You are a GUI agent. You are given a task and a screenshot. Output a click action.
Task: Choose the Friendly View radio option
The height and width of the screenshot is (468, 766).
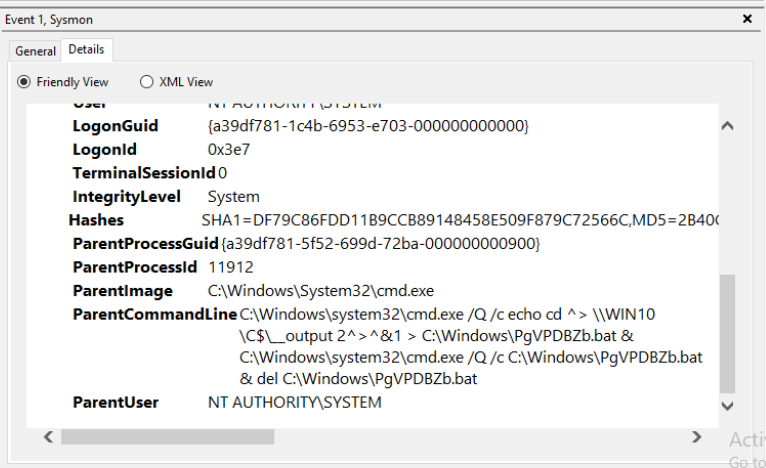tap(25, 82)
